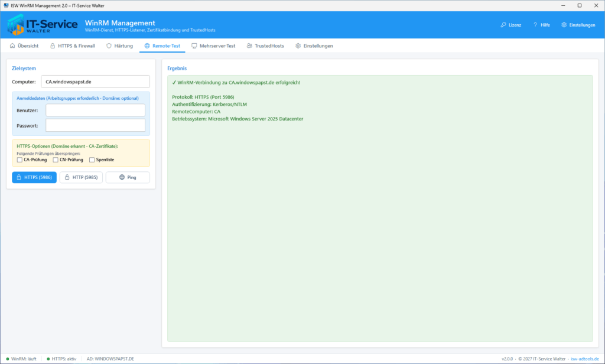Image resolution: width=605 pixels, height=364 pixels.
Task: Tick the CN-Prüfung checkbox
Action: pyautogui.click(x=56, y=160)
